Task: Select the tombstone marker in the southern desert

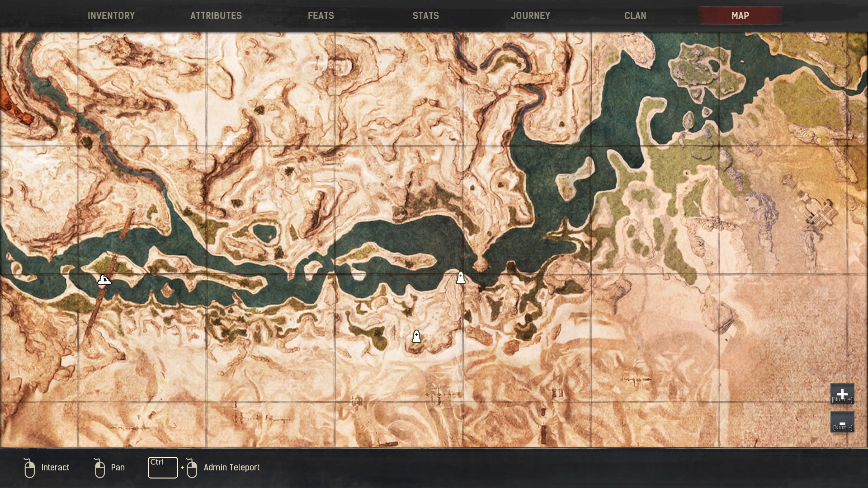Action: 416,336
